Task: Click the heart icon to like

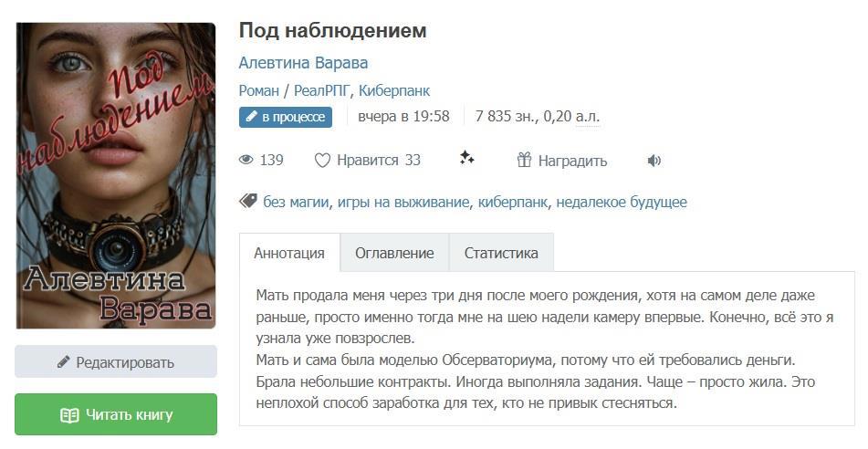Action: tap(322, 161)
